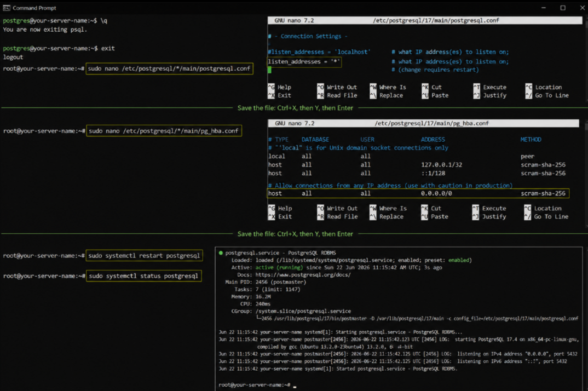Click log line 'listening on IPv6 address ::'
588x391 pixels.
(393, 361)
